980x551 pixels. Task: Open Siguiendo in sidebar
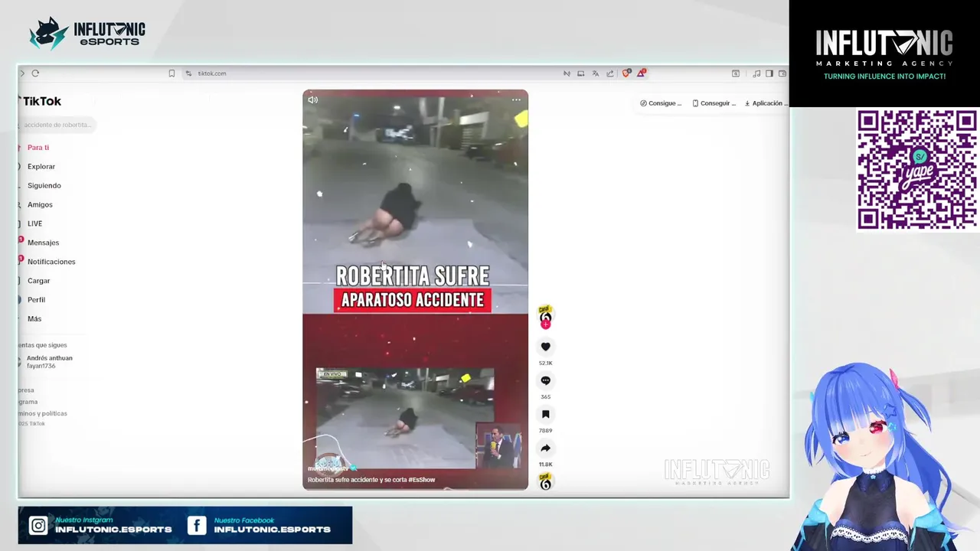pyautogui.click(x=44, y=185)
